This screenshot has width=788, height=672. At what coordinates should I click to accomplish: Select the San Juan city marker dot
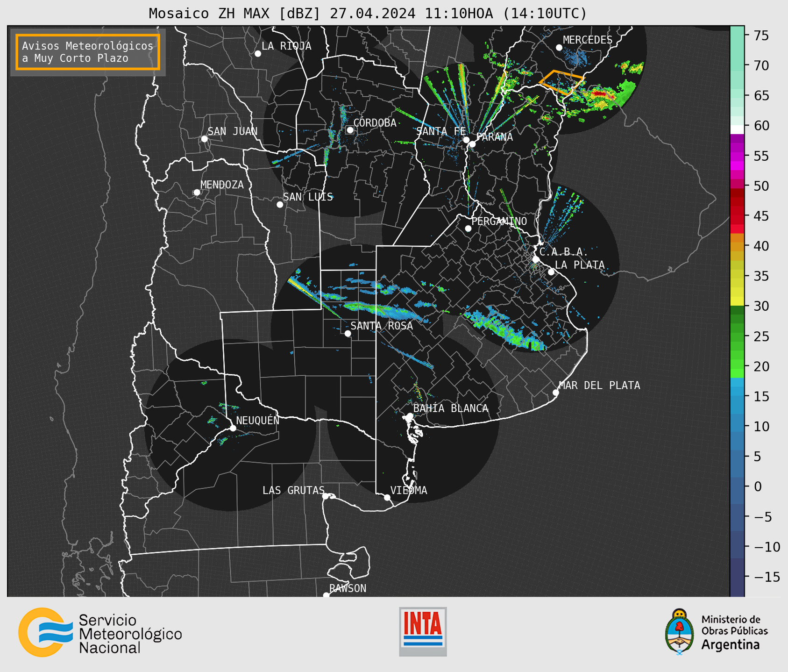[x=204, y=139]
